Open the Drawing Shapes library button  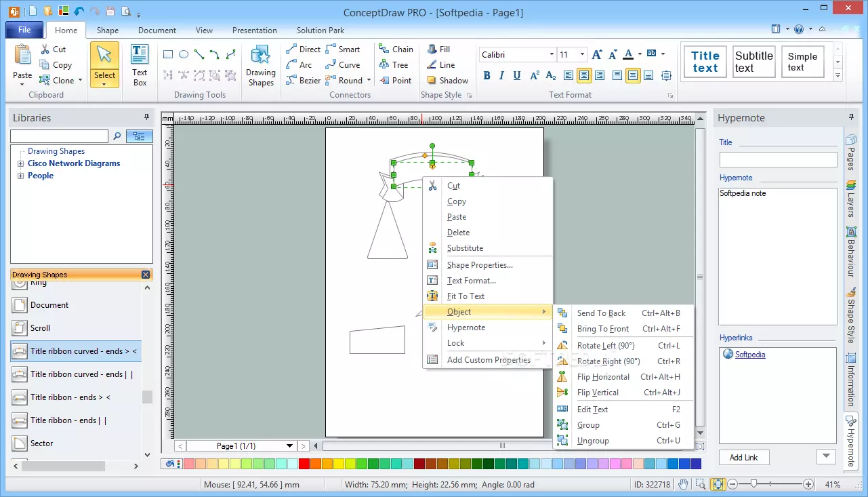click(261, 66)
